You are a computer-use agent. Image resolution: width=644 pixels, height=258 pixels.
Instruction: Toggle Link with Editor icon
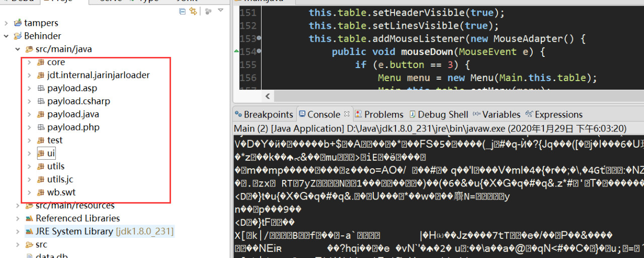coord(193,11)
